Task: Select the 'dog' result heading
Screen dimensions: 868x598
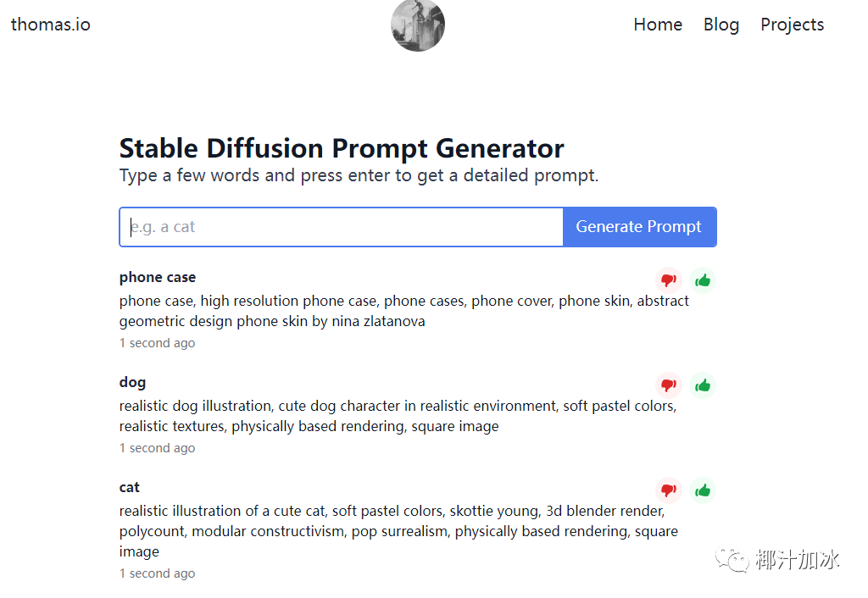Action: tap(132, 382)
